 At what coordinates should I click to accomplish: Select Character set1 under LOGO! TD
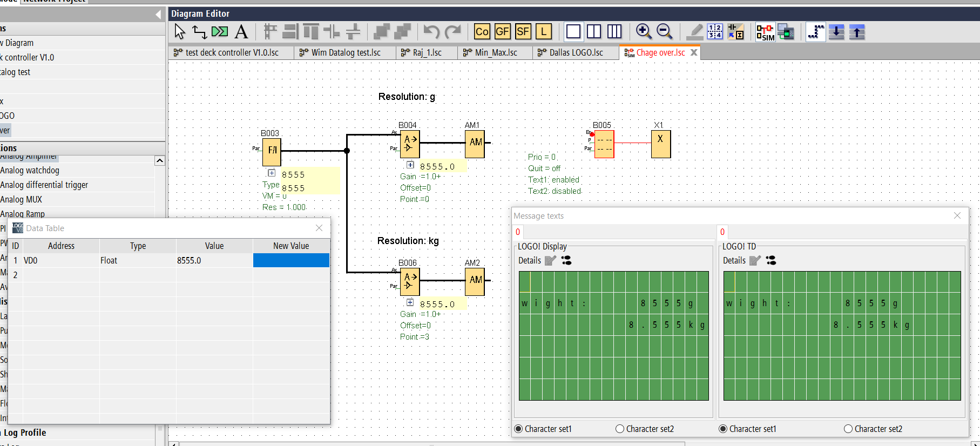point(723,429)
